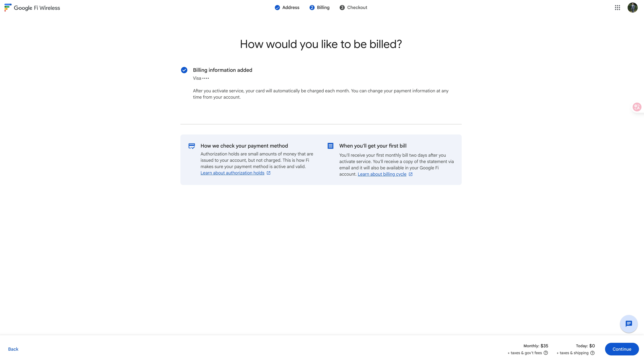Click the payment method card icon
The height and width of the screenshot is (363, 644).
click(191, 146)
